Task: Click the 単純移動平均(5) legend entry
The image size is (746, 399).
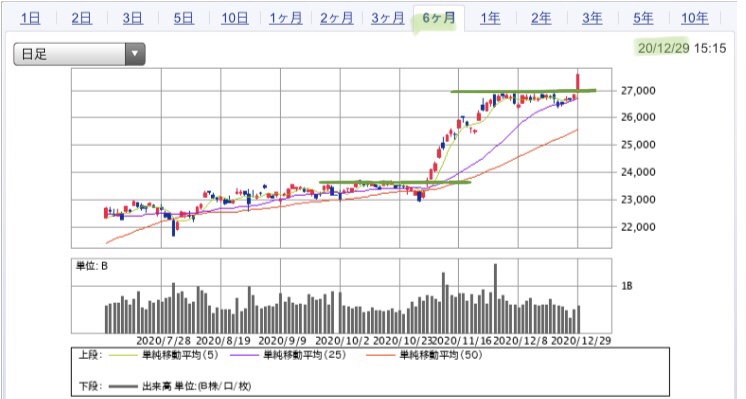Action: point(180,355)
